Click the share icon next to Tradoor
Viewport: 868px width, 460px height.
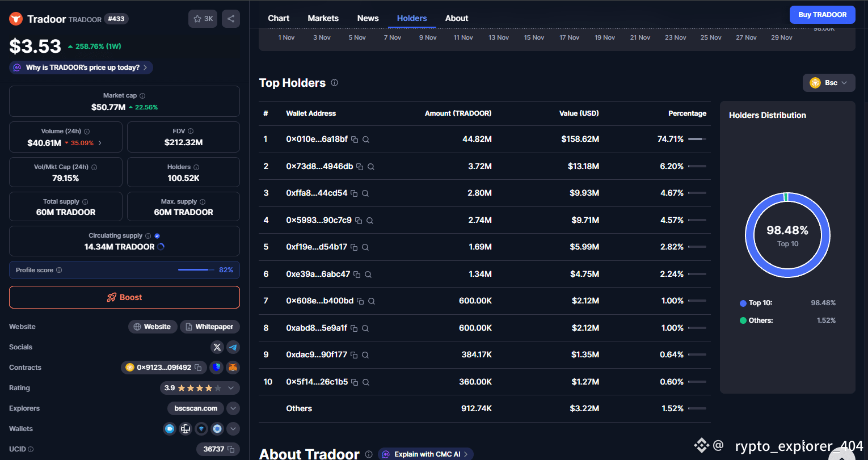point(231,19)
